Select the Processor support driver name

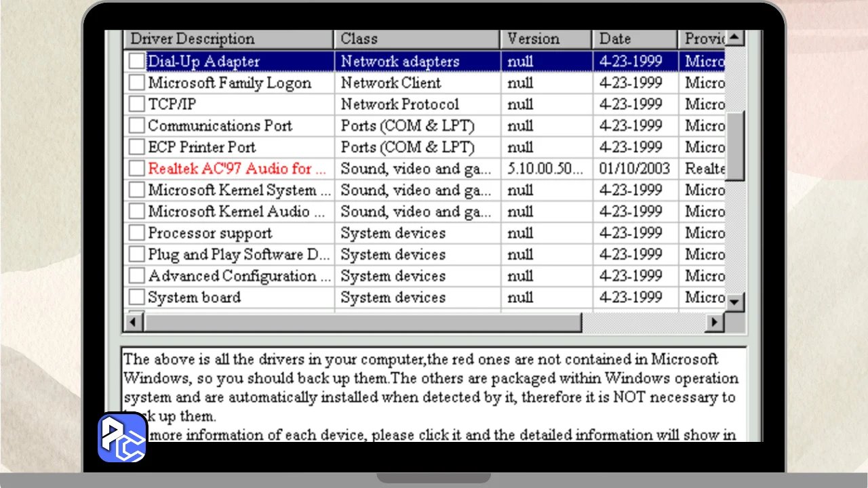210,233
